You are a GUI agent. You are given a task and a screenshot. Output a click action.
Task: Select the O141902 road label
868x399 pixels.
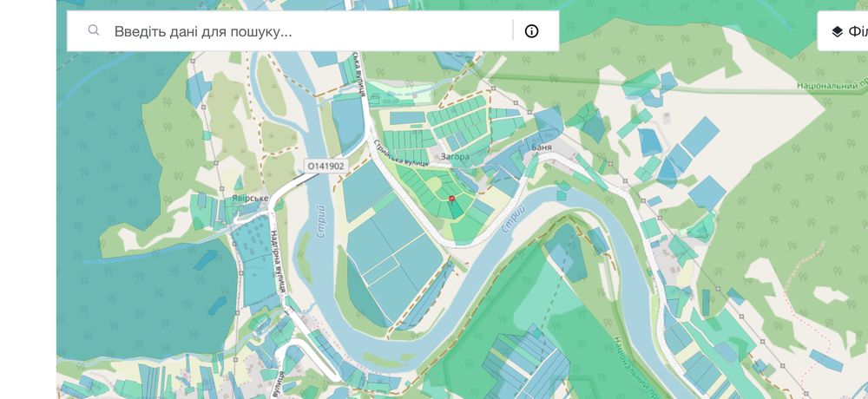coord(326,166)
